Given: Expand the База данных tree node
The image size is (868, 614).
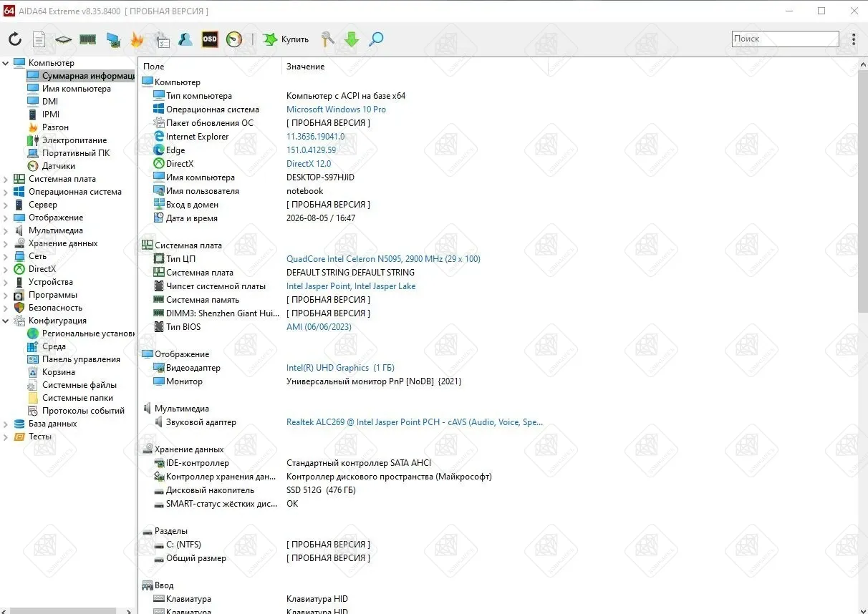Looking at the screenshot, I should point(6,424).
